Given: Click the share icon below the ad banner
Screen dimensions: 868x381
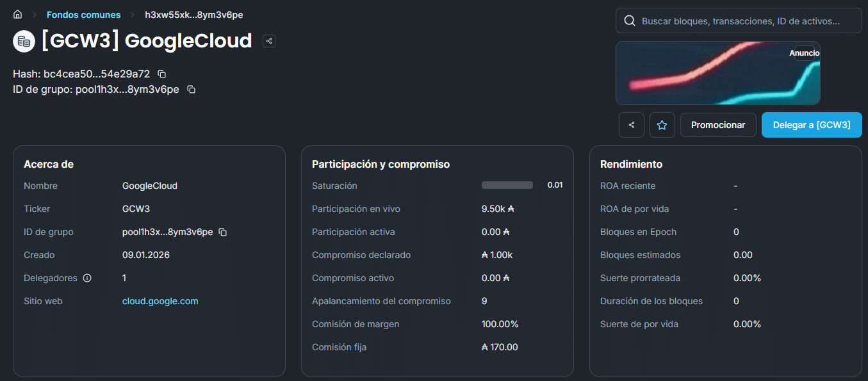Looking at the screenshot, I should click(x=631, y=125).
